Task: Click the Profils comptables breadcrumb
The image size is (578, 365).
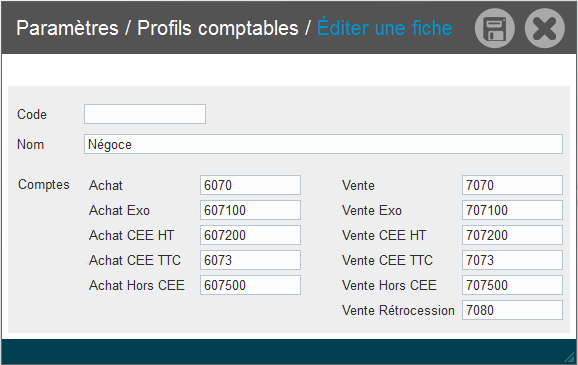Action: click(217, 28)
